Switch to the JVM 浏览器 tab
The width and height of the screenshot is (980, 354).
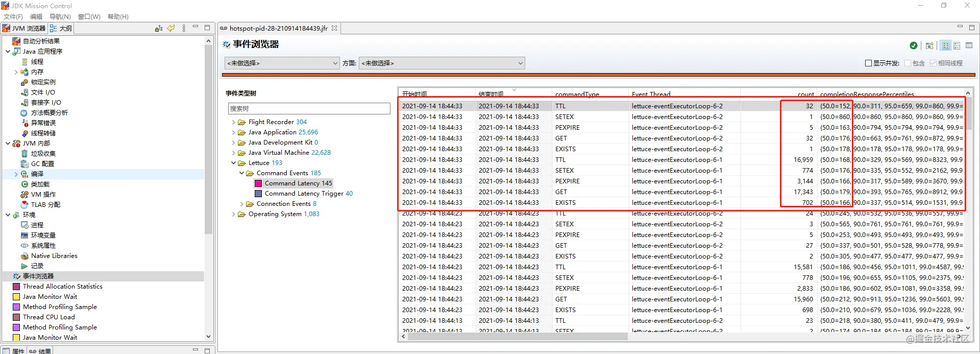(x=24, y=28)
